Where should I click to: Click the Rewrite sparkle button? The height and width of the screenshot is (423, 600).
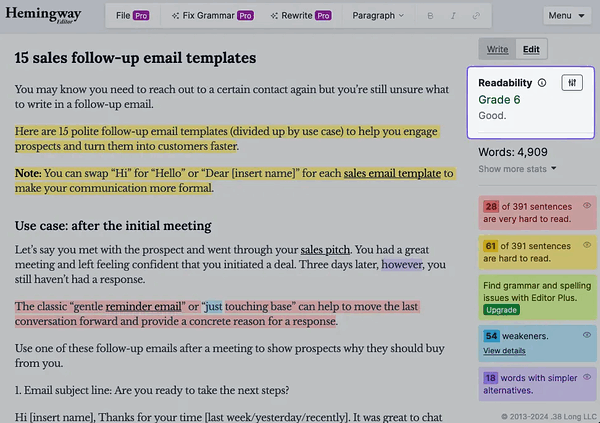[x=301, y=16]
